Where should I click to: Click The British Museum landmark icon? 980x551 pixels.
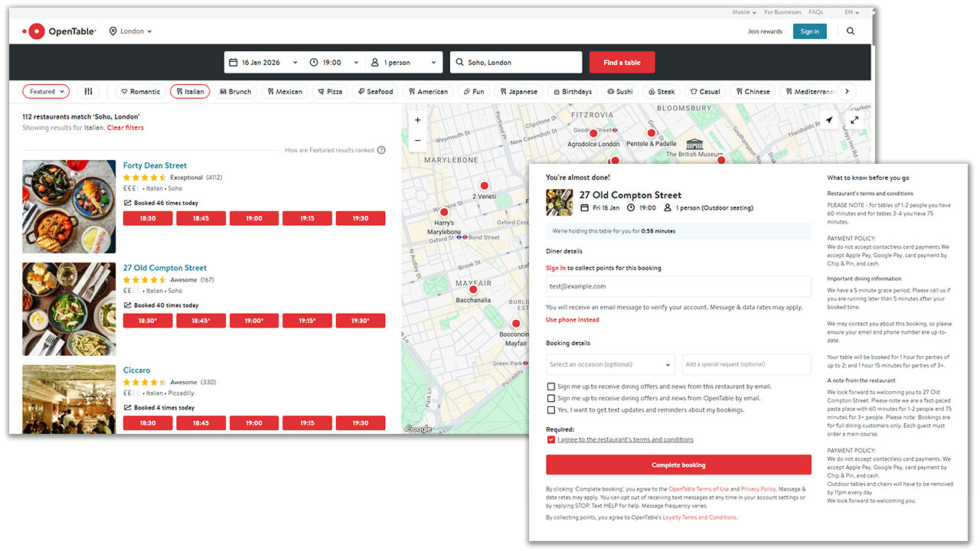694,144
